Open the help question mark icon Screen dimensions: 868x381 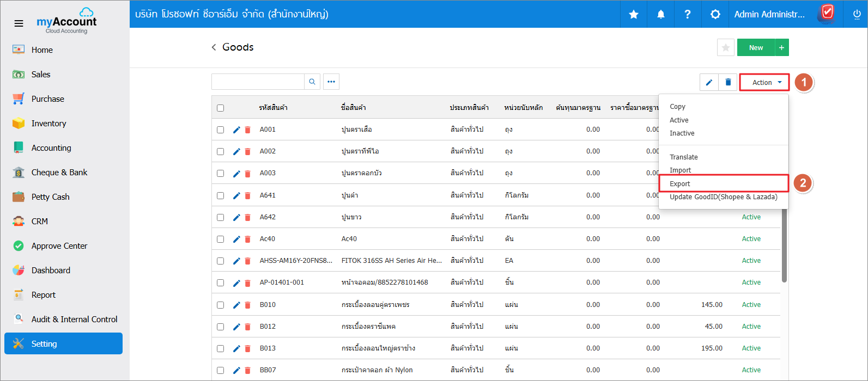point(688,14)
